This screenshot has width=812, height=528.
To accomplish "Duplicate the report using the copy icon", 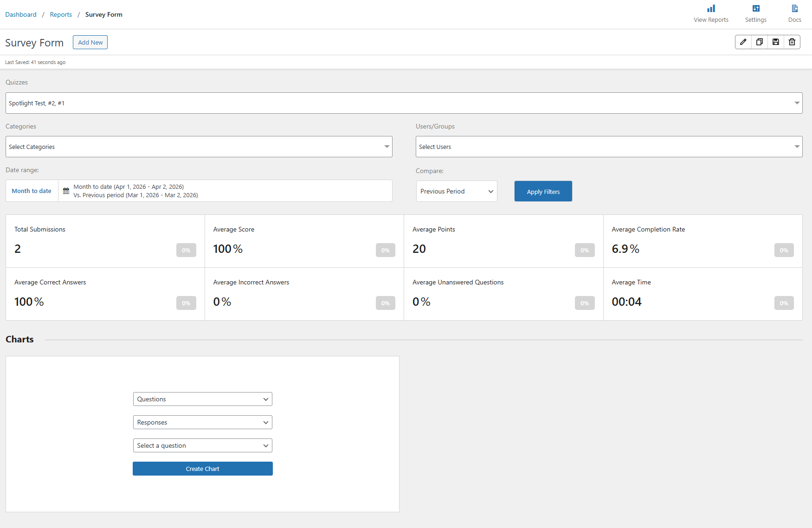I will pos(760,42).
